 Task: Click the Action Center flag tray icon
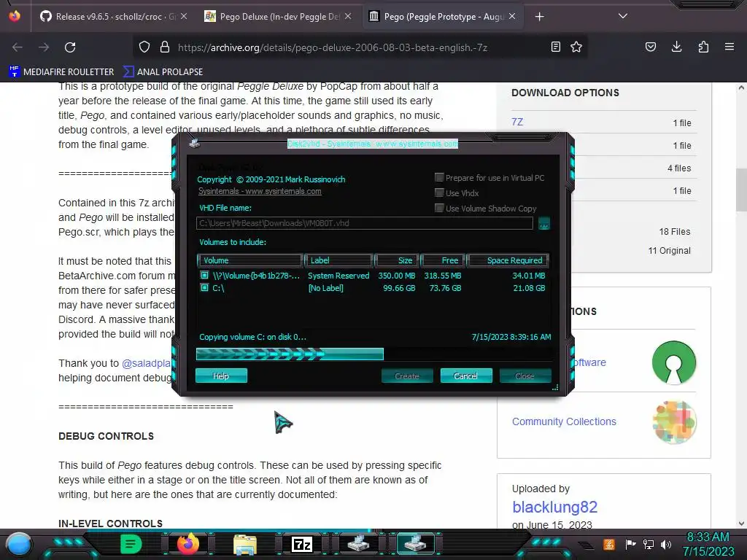[631, 544]
